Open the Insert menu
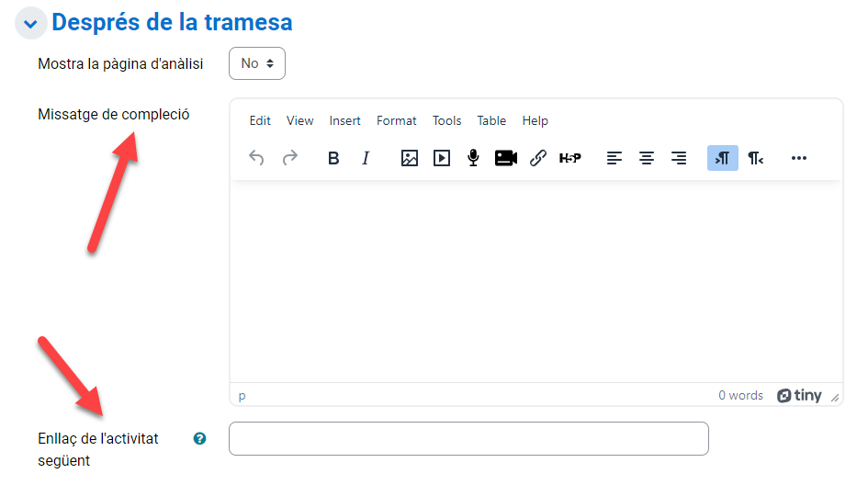The height and width of the screenshot is (485, 868). click(344, 120)
